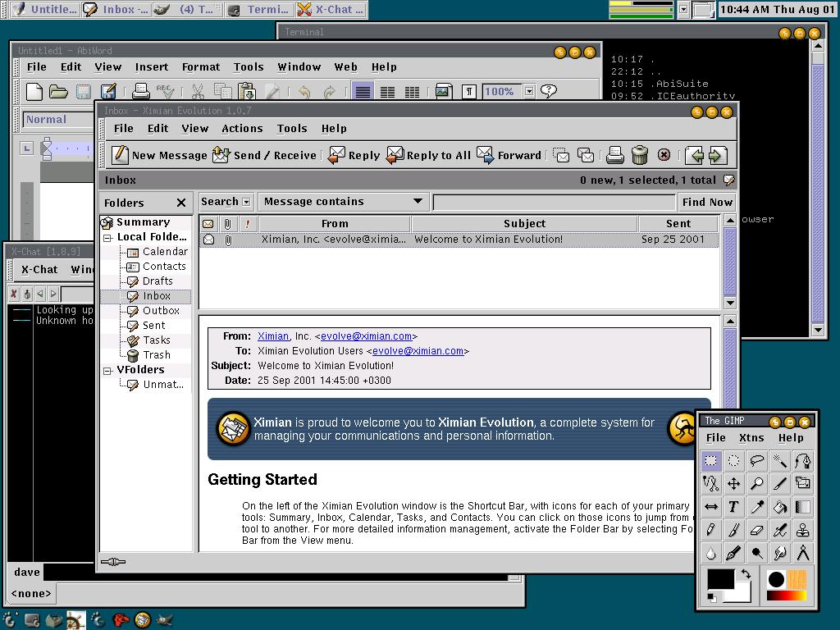Click the Find Now button
This screenshot has height=630, width=840.
click(706, 202)
